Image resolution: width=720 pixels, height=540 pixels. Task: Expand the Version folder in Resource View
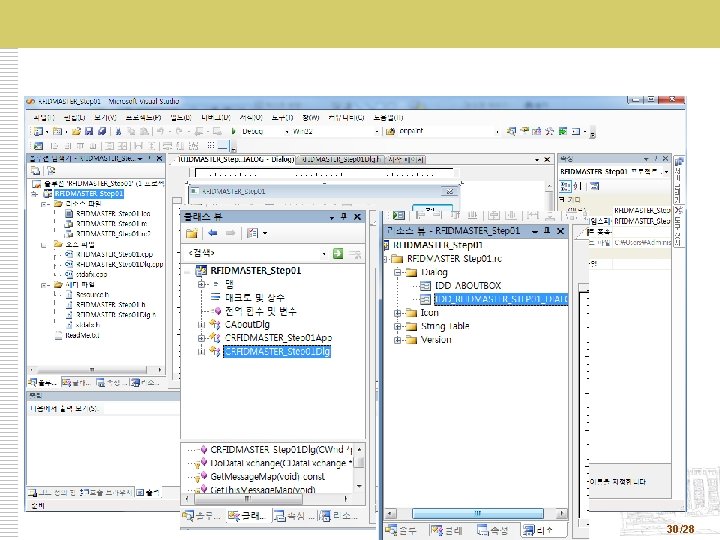pyautogui.click(x=398, y=340)
